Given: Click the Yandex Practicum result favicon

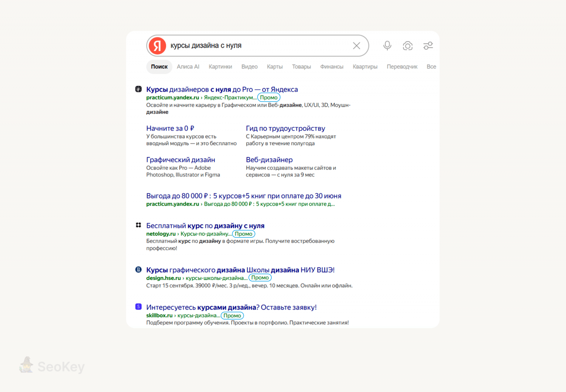Looking at the screenshot, I should 139,89.
